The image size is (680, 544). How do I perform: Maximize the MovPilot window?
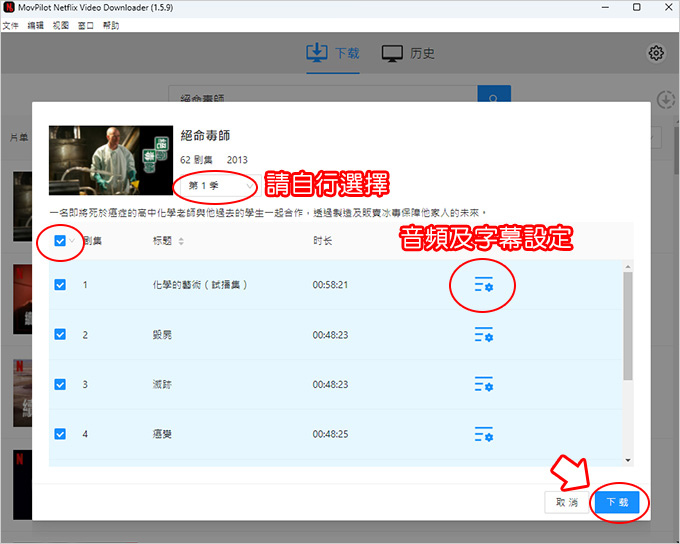pyautogui.click(x=637, y=7)
